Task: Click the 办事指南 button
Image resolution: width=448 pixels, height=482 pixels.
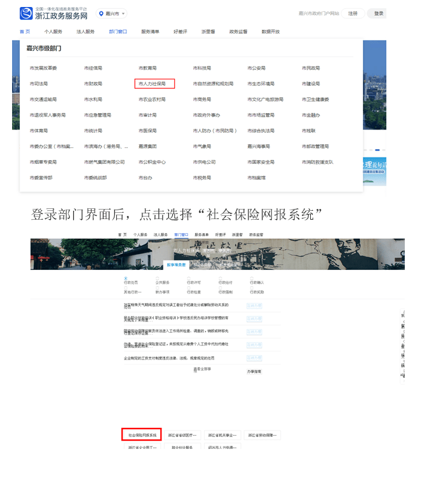Action: click(x=254, y=371)
